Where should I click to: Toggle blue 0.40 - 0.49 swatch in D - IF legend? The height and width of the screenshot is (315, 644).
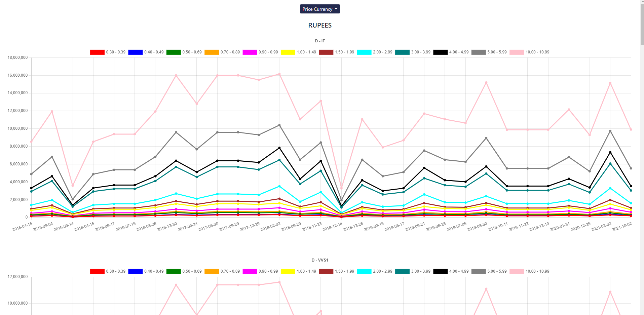pyautogui.click(x=136, y=52)
